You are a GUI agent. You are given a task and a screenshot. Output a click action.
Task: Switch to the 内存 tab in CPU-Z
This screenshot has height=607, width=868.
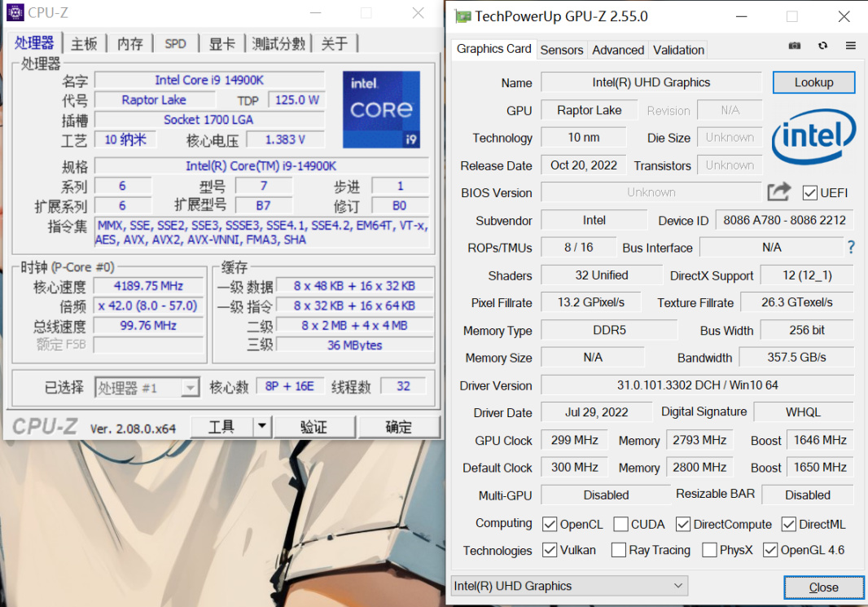[x=130, y=44]
